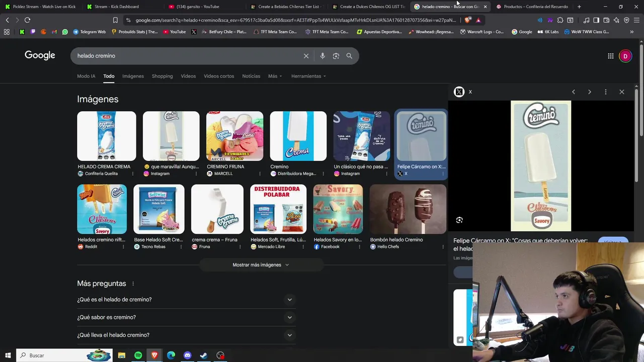Reload the page in browser toolbar
The width and height of the screenshot is (644, 362).
(x=27, y=20)
